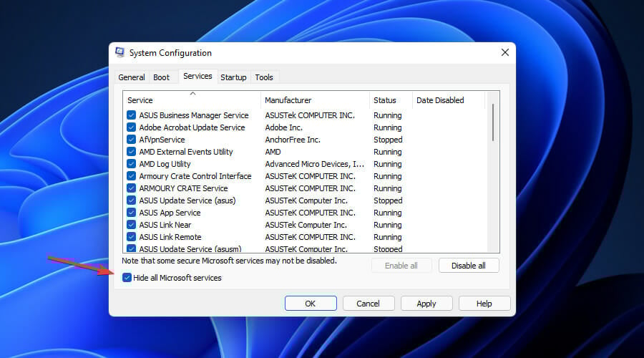Uncheck the ASUS Link Near checkbox
This screenshot has width=644, height=358.
[x=131, y=225]
